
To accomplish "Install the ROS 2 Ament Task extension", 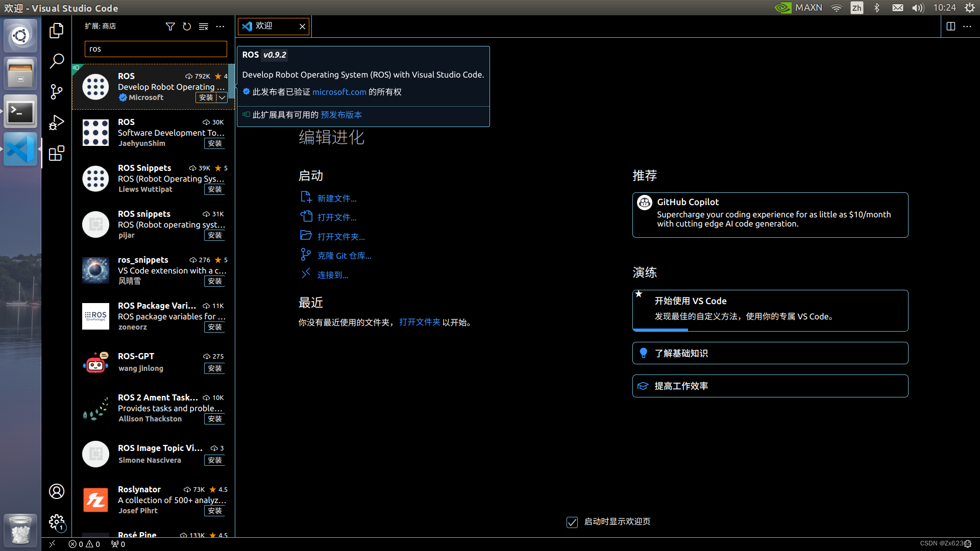I will point(215,419).
